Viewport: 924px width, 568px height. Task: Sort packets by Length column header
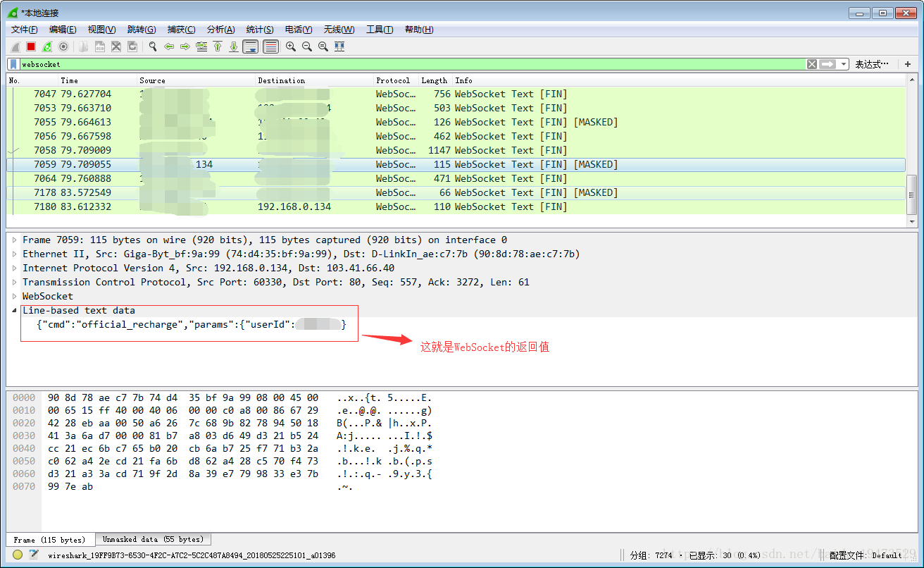[435, 80]
